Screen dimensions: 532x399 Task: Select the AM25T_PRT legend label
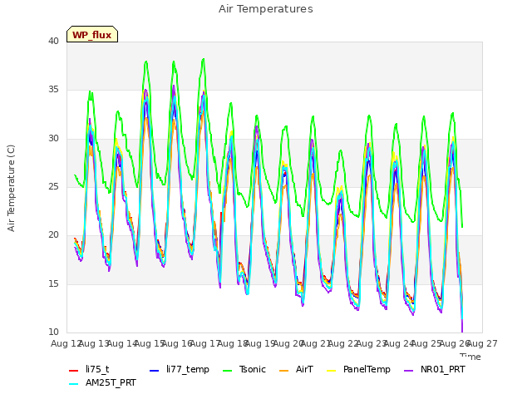[111, 382]
